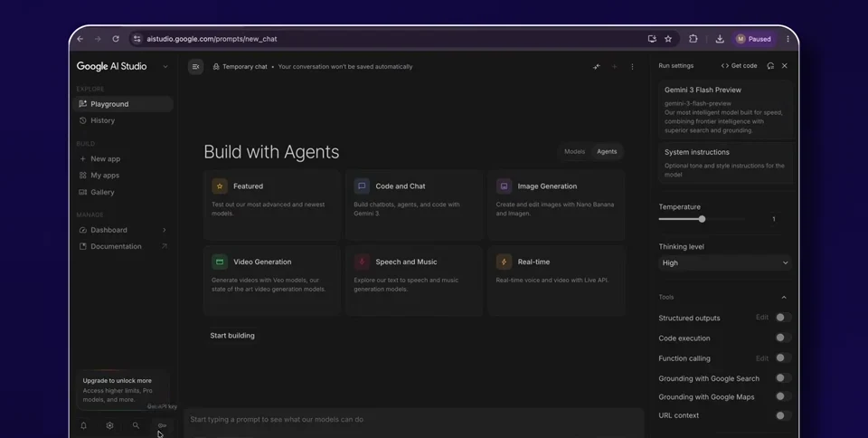Click the browser forward arrow
The height and width of the screenshot is (438, 868).
(x=98, y=39)
